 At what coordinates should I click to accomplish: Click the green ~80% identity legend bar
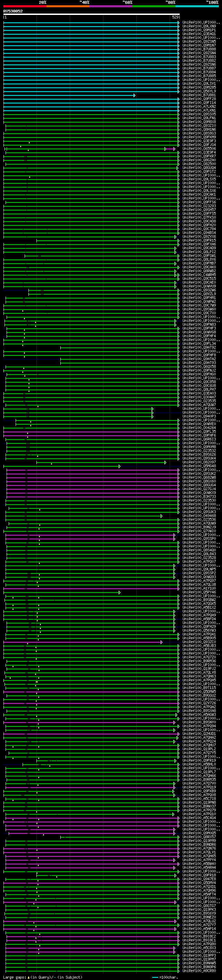(x=154, y=6)
